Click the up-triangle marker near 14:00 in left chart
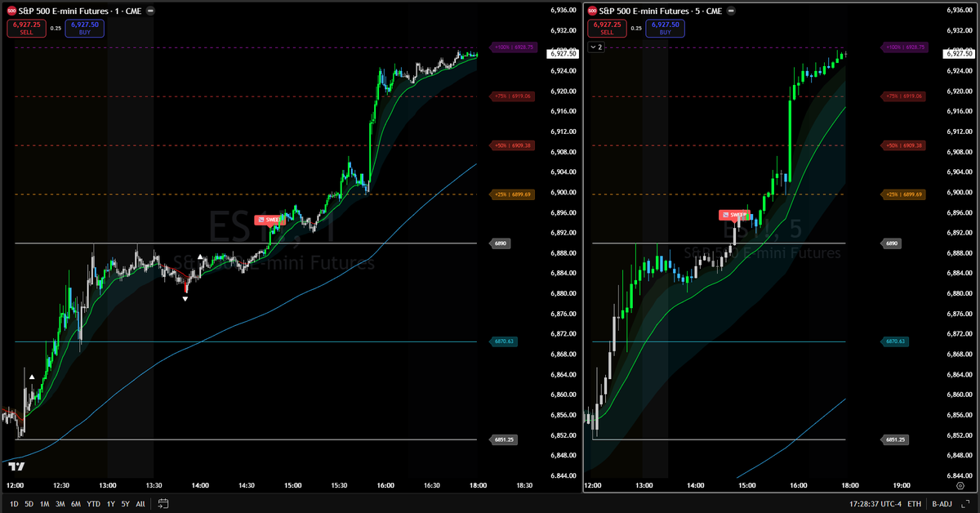The height and width of the screenshot is (513, 980). (x=201, y=257)
